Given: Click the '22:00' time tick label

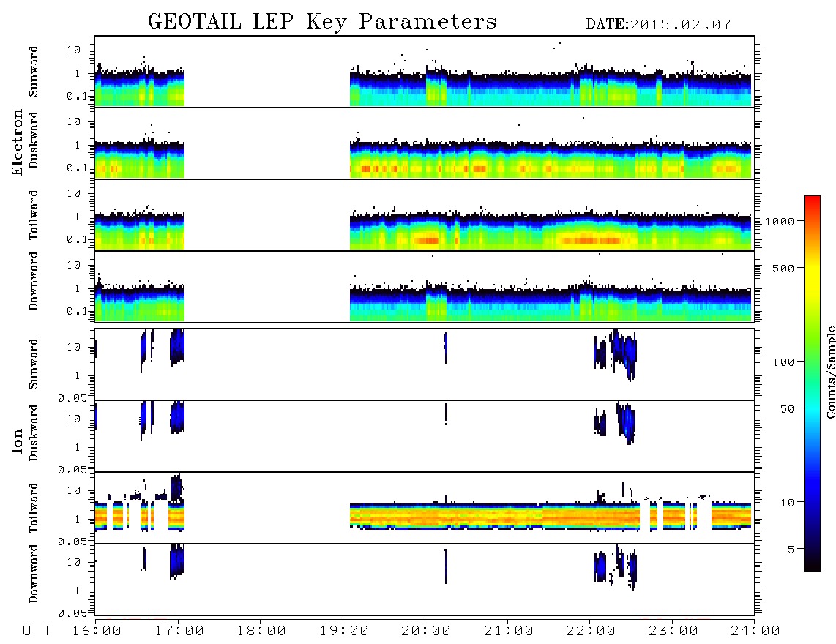Looking at the screenshot, I should pyautogui.click(x=591, y=632).
